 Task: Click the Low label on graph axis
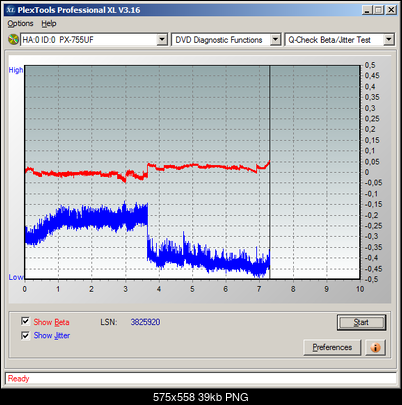[x=16, y=277]
